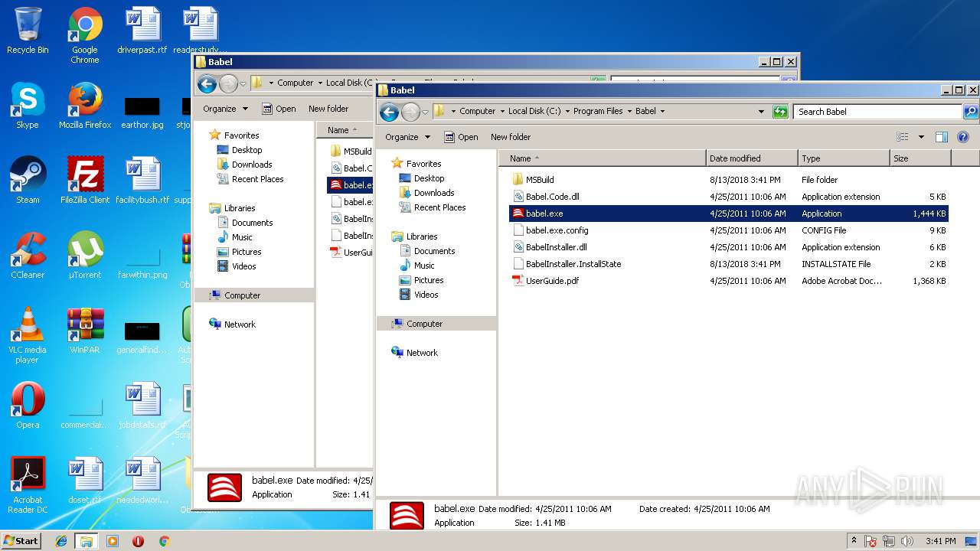The image size is (980, 551).
Task: Launch the CCleaner desktop shortcut
Action: coord(28,256)
